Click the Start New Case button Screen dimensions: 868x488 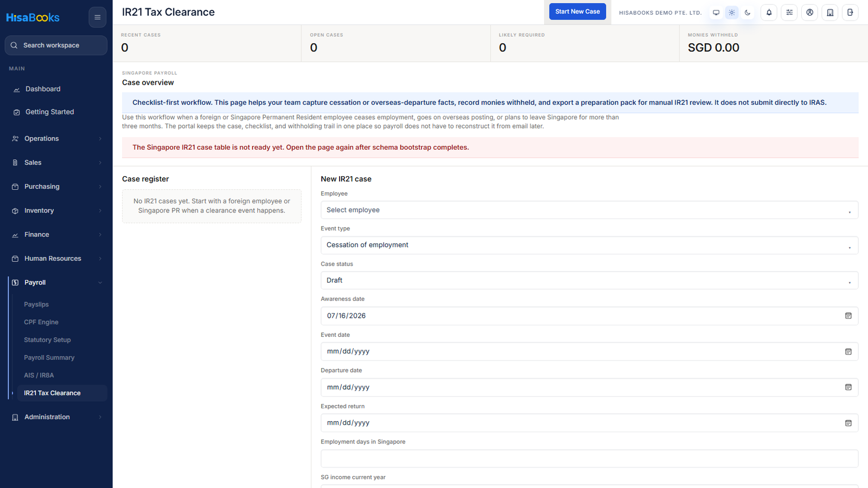(577, 11)
